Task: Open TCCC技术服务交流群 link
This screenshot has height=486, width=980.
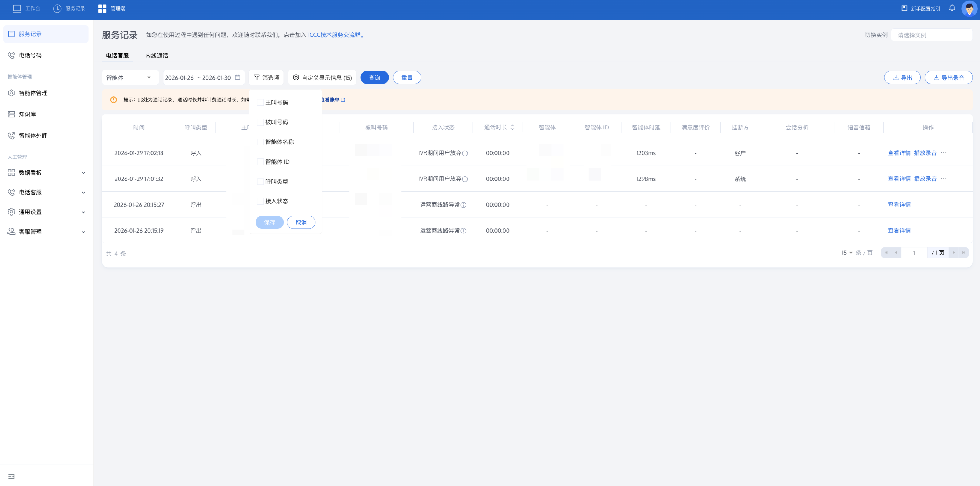Action: click(333, 35)
